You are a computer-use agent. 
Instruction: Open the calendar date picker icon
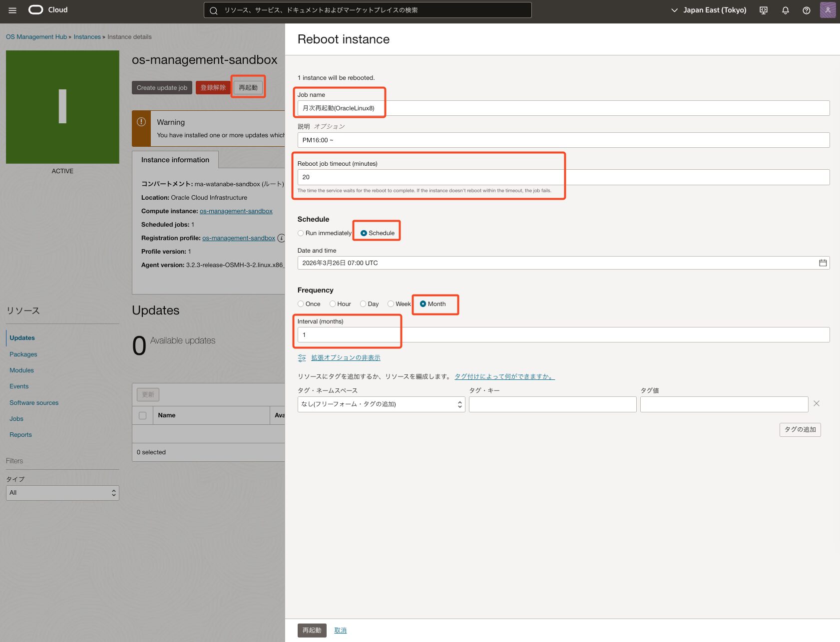[823, 263]
